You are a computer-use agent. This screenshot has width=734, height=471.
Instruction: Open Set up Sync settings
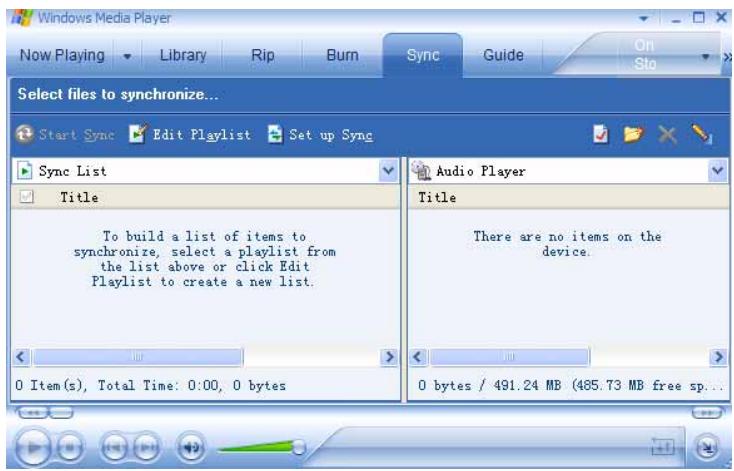pos(320,135)
